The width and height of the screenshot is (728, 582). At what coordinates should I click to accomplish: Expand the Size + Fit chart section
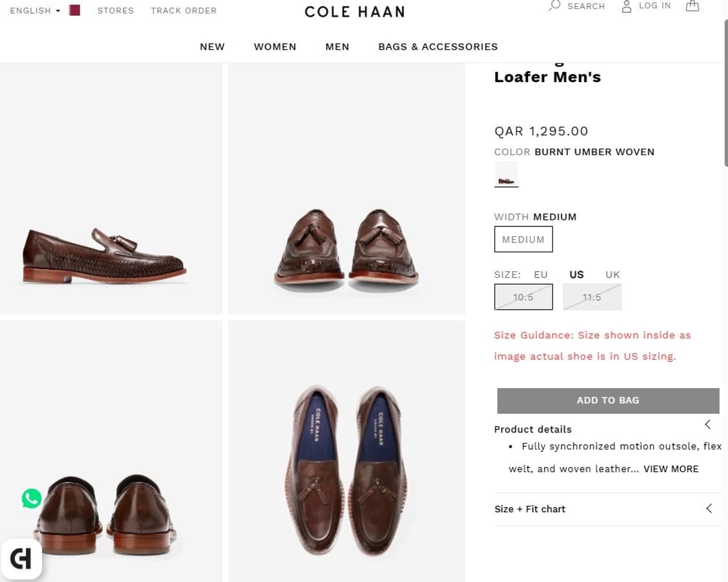[709, 508]
